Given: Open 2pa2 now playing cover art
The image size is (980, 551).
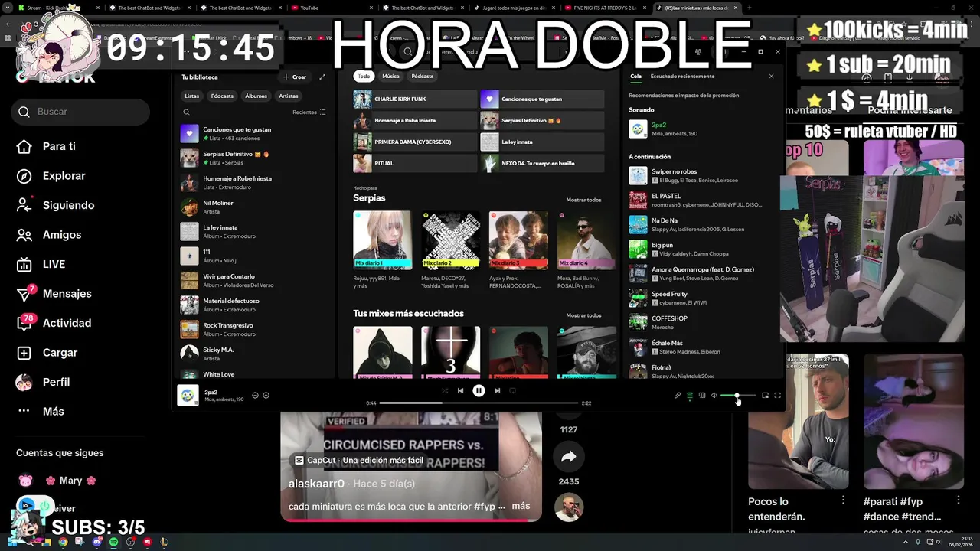Looking at the screenshot, I should [188, 395].
